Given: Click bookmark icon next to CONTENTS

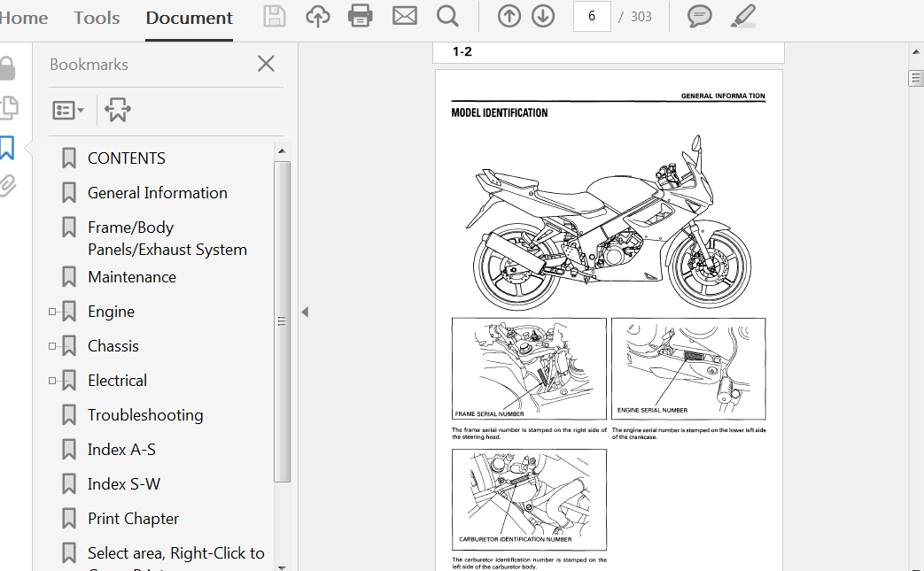Looking at the screenshot, I should coord(69,158).
